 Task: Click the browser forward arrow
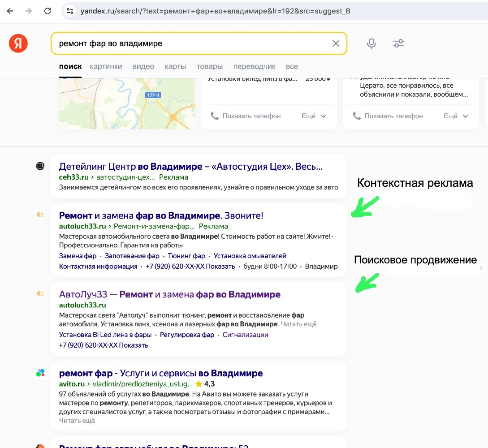point(29,11)
